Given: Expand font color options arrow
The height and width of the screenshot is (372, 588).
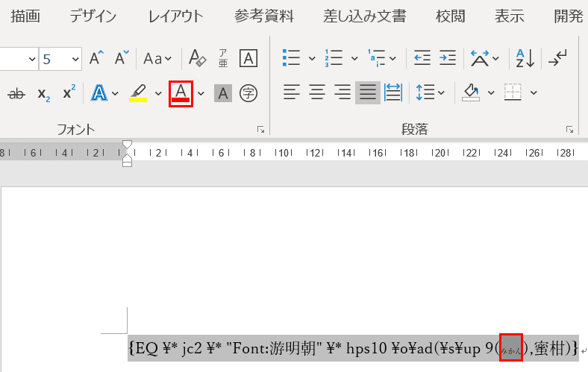Looking at the screenshot, I should click(201, 93).
